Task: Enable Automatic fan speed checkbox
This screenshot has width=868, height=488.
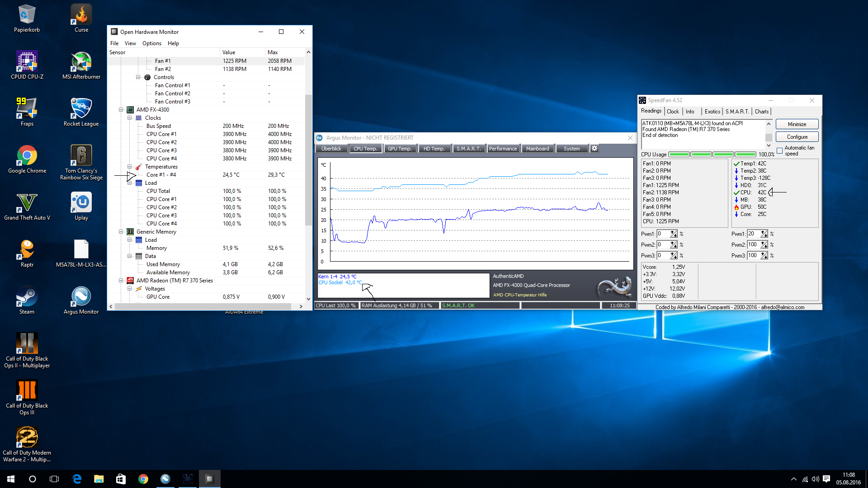Action: [779, 151]
